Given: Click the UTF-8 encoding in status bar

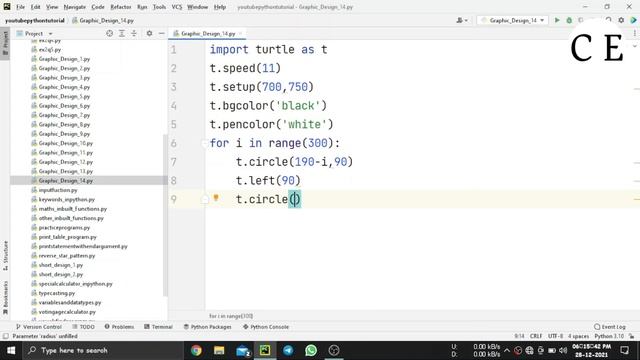Looking at the screenshot, I should [x=556, y=336].
